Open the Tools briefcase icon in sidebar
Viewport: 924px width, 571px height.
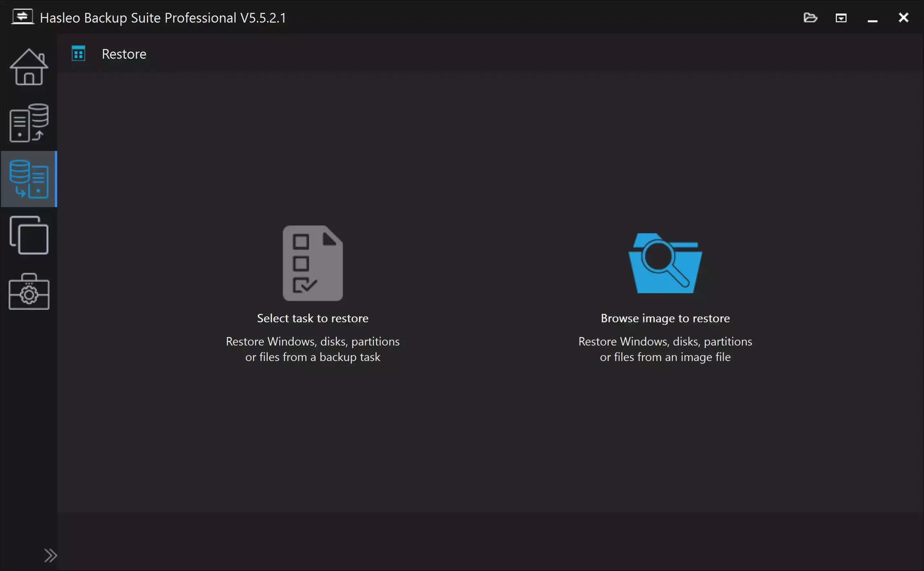[x=29, y=291]
